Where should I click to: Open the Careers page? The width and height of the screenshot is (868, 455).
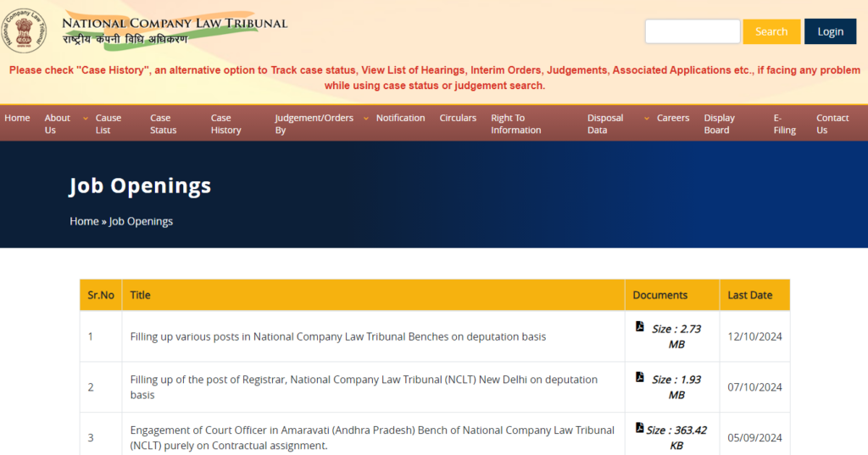click(x=673, y=118)
